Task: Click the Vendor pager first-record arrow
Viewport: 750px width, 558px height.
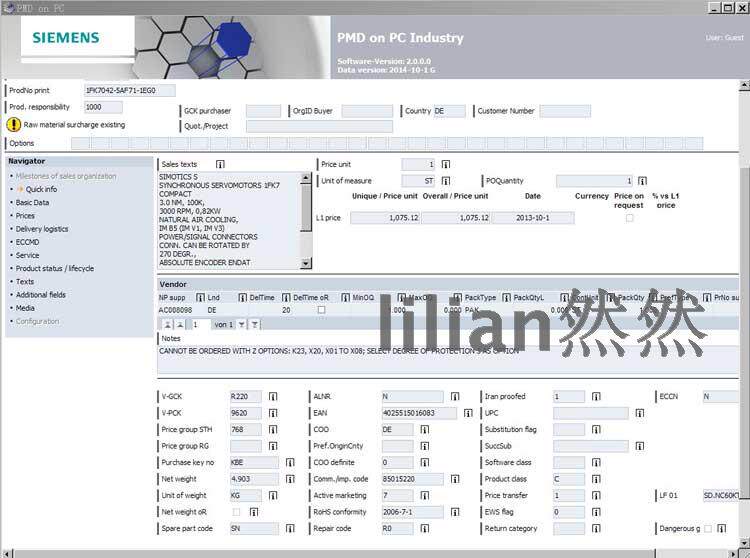Action: point(168,325)
